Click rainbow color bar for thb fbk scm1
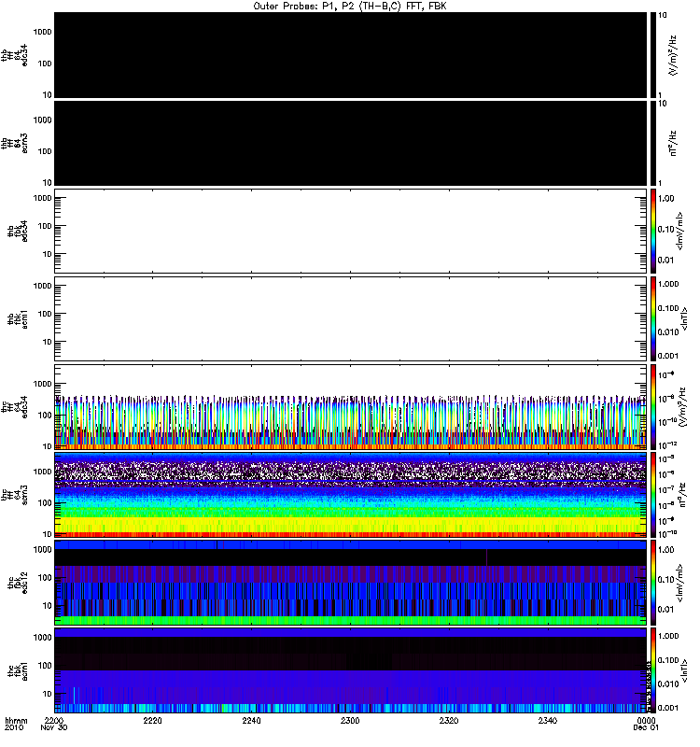Screen dimensions: 700x747 tap(652, 318)
